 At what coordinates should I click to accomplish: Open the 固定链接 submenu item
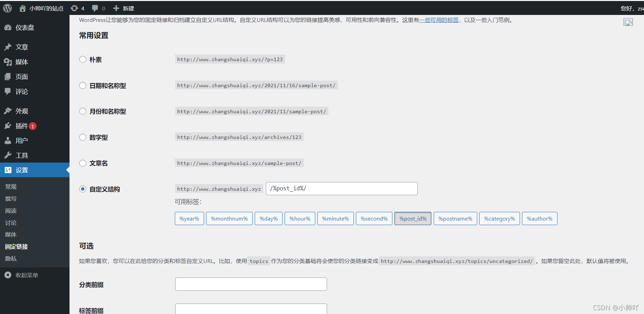[x=16, y=247]
